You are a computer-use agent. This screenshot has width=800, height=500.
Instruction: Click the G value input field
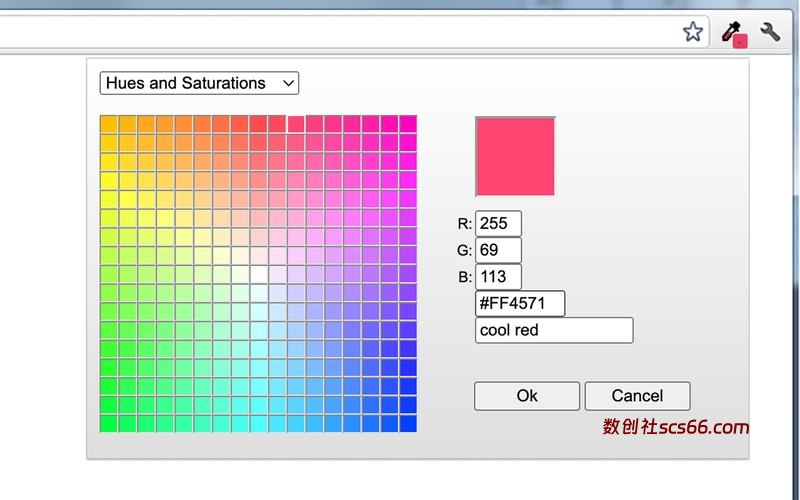pyautogui.click(x=498, y=250)
